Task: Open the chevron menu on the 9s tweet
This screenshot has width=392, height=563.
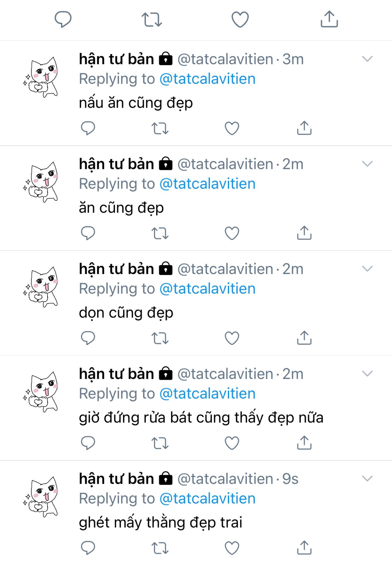Action: pyautogui.click(x=367, y=479)
